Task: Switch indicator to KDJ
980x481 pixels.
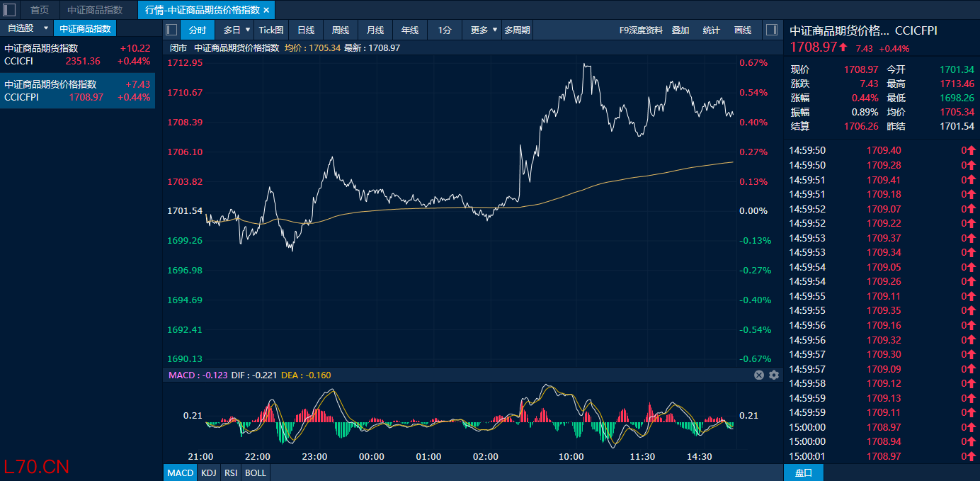Action: [x=208, y=472]
